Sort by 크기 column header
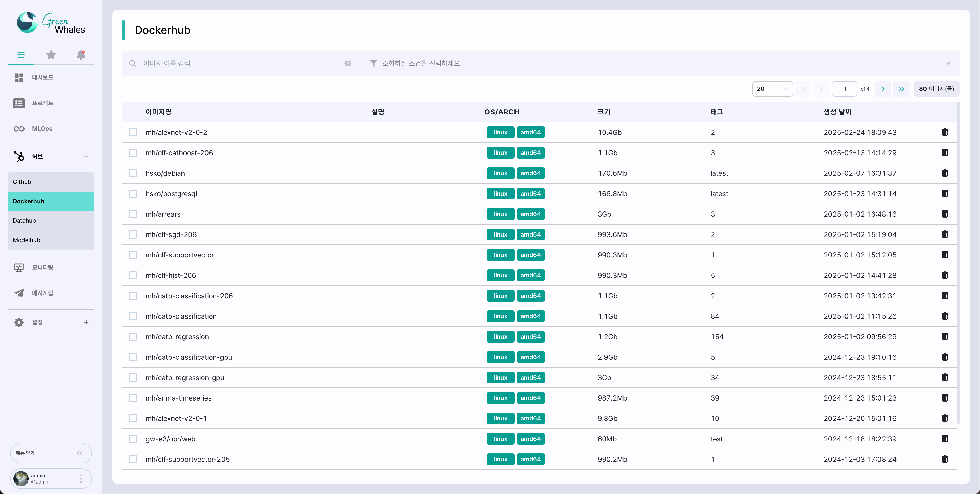The height and width of the screenshot is (494, 980). tap(604, 112)
